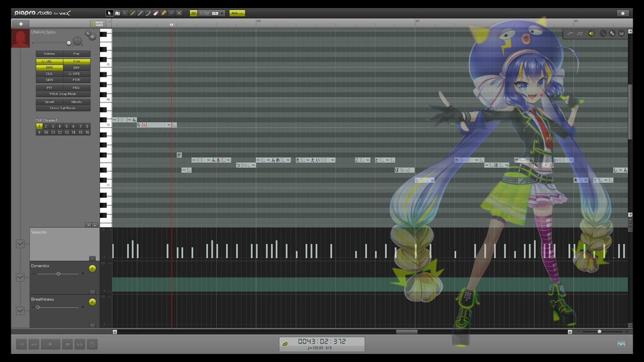
Task: Select the hand range-select tool
Action: [117, 13]
